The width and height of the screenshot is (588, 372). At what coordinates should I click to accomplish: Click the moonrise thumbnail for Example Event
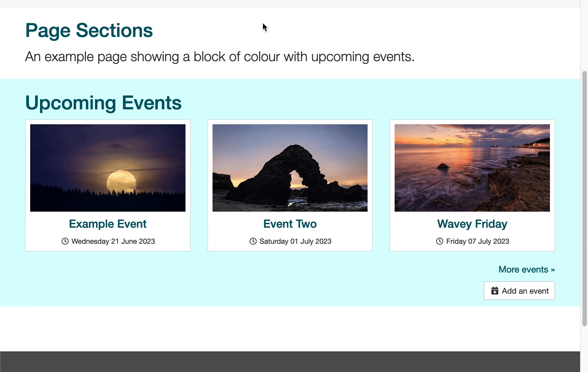click(x=108, y=168)
